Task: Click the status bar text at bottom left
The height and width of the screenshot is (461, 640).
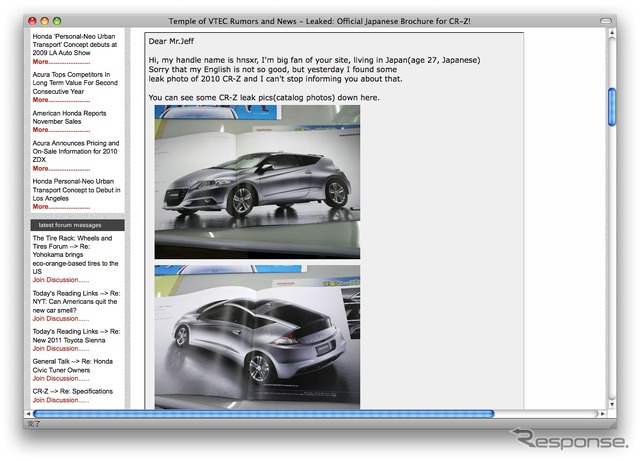Action: pos(33,424)
